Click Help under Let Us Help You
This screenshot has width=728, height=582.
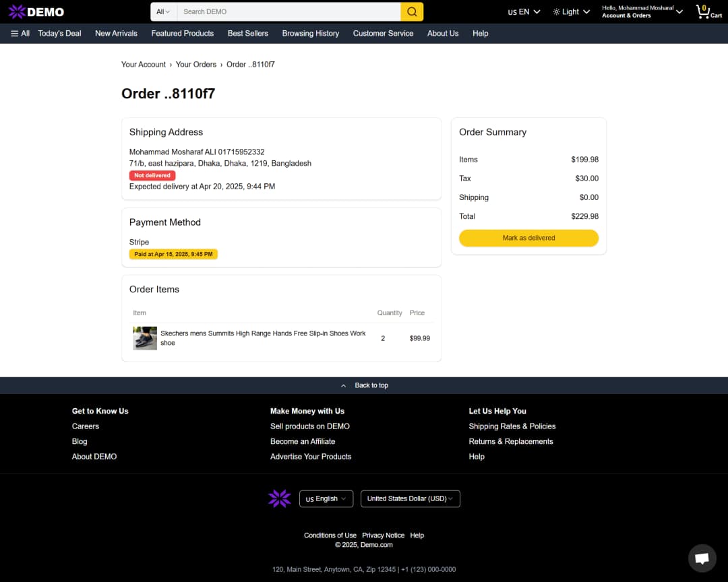coord(477,457)
